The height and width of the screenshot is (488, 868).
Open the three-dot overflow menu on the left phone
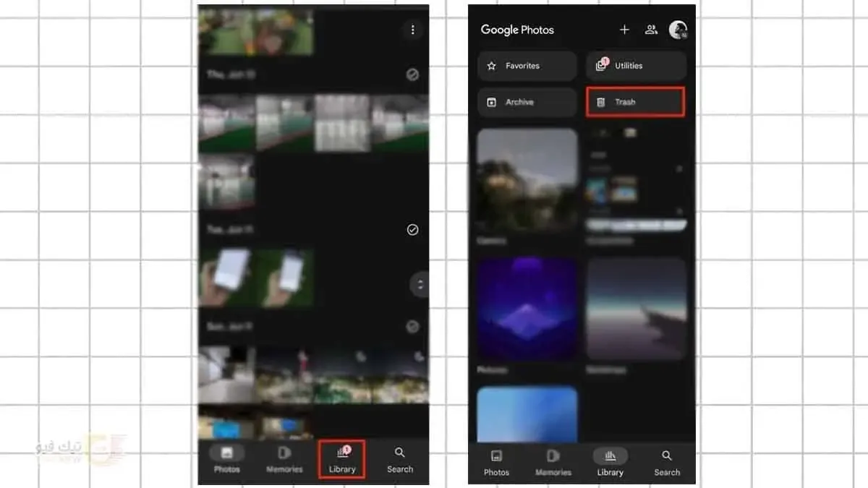pos(413,30)
